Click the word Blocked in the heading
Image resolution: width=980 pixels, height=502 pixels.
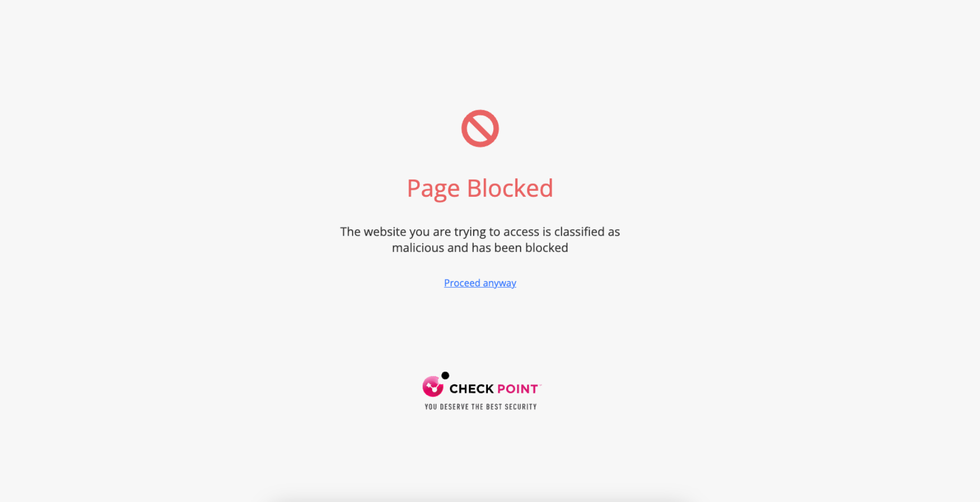510,188
